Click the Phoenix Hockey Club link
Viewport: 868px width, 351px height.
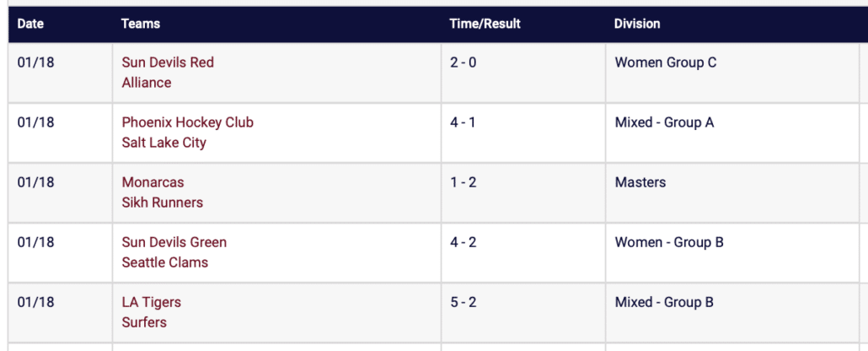coord(187,122)
